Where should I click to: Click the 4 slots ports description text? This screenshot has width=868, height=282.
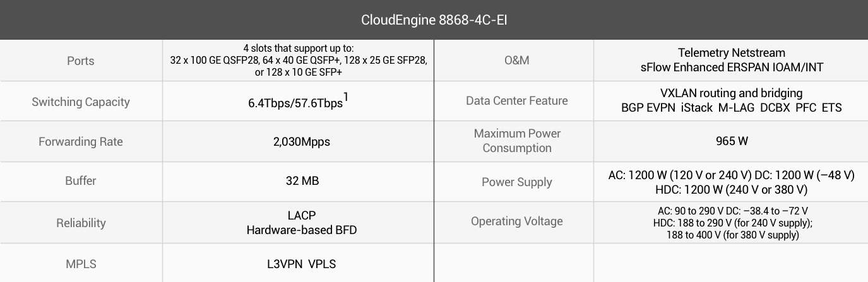(x=299, y=61)
